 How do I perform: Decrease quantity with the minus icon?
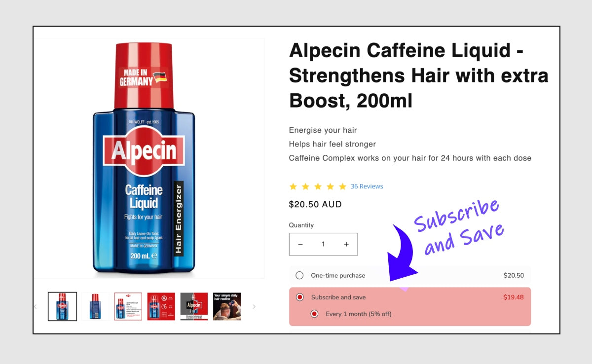[x=300, y=244]
